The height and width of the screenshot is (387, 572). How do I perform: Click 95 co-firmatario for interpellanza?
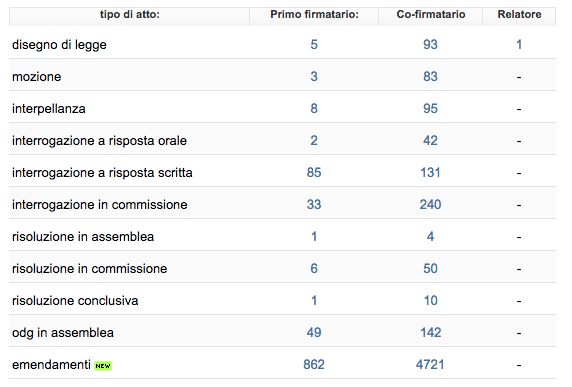click(430, 108)
